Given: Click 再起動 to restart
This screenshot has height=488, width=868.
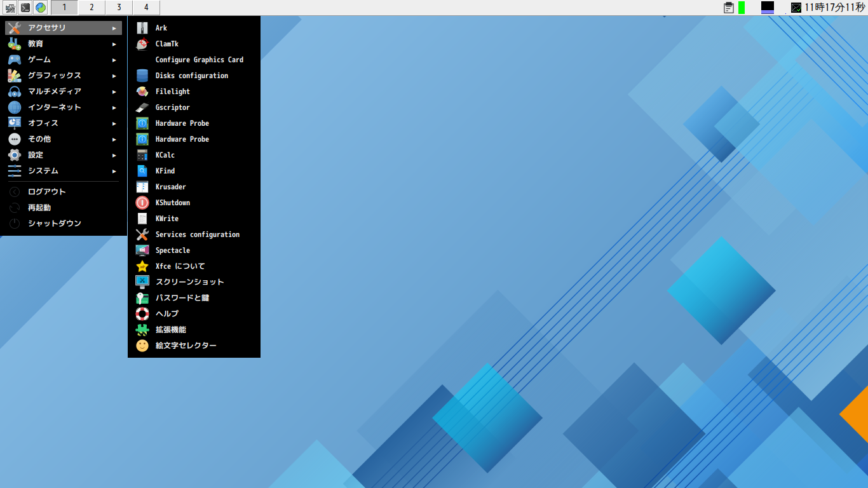Looking at the screenshot, I should (x=64, y=208).
